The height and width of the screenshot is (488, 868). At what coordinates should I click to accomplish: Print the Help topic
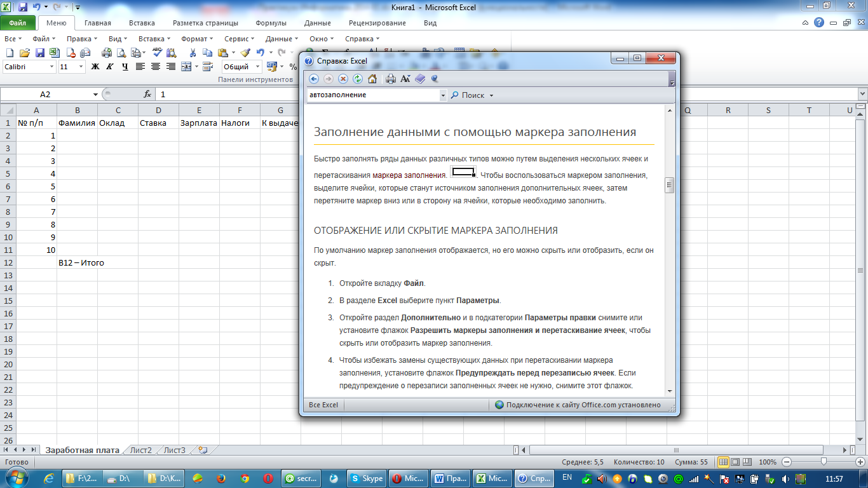click(391, 79)
